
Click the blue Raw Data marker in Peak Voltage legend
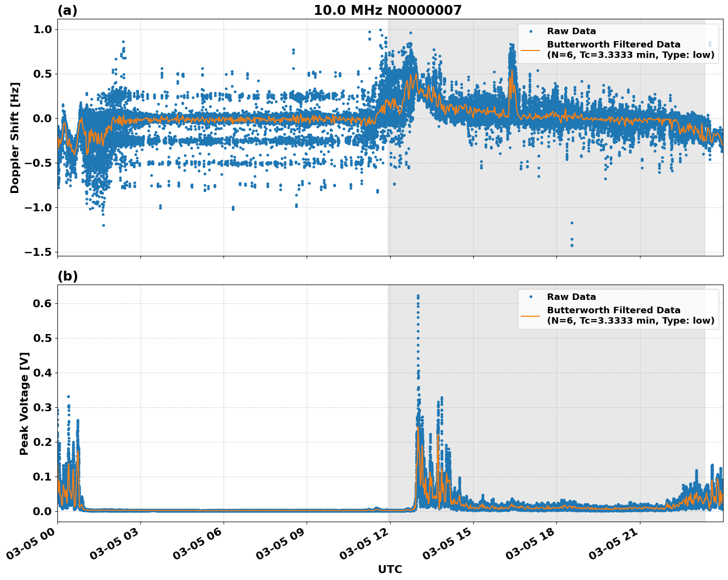pyautogui.click(x=531, y=297)
